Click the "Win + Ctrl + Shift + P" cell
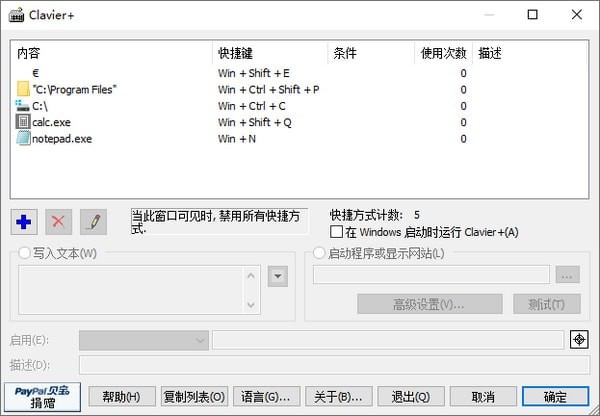The height and width of the screenshot is (416, 600). [269, 90]
